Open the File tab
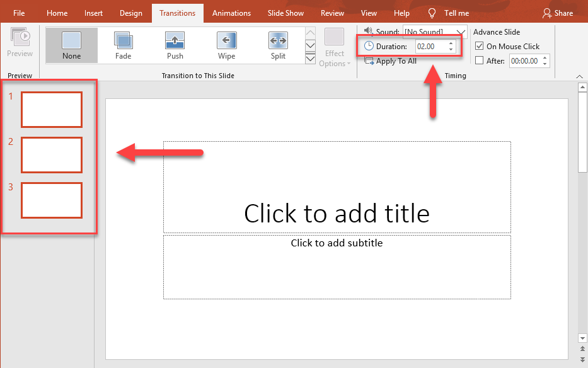Image resolution: width=588 pixels, height=368 pixels. [x=19, y=13]
